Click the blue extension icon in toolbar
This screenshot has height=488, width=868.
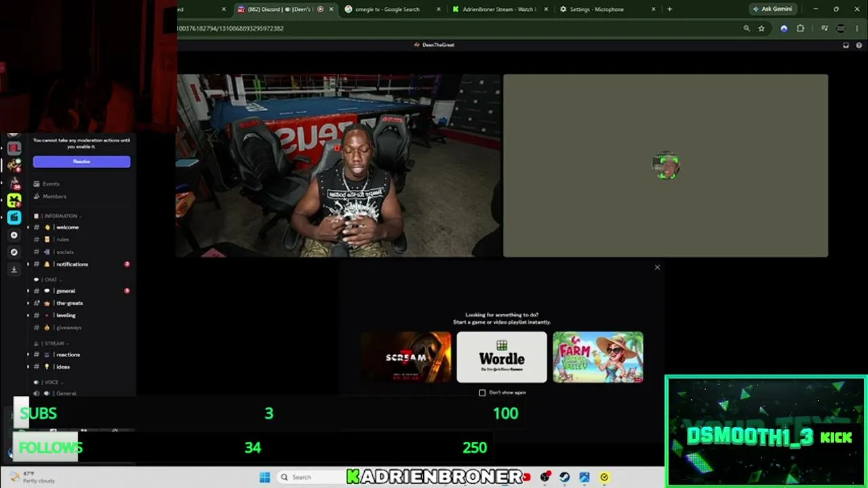pyautogui.click(x=784, y=28)
